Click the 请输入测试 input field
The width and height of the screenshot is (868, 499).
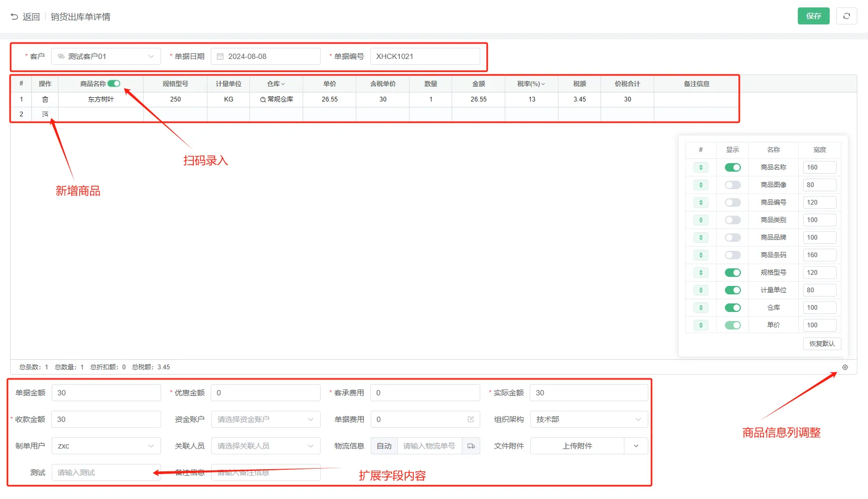[x=106, y=472]
